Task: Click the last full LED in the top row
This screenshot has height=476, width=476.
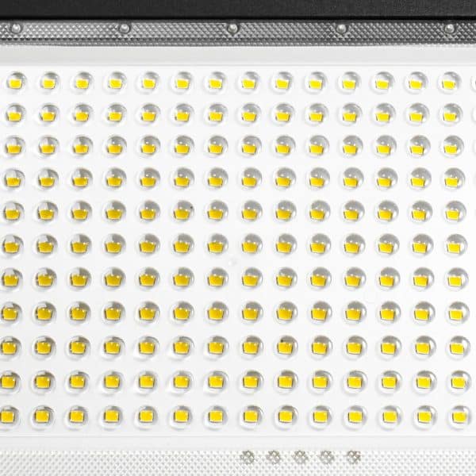Action: click(450, 82)
